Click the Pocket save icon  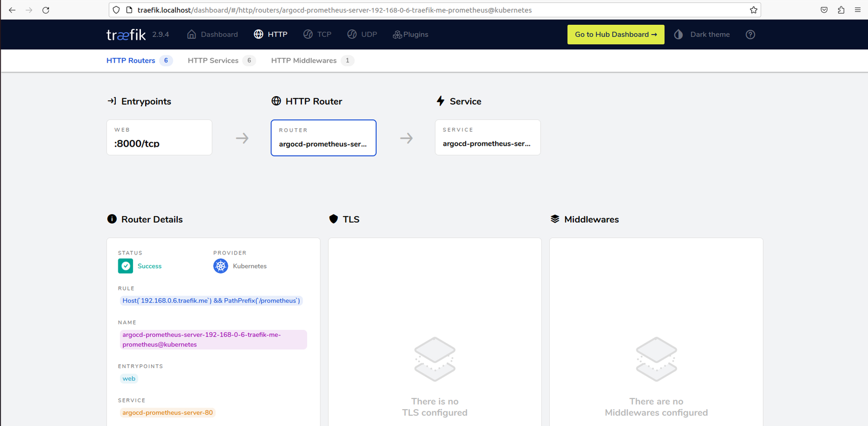click(x=824, y=10)
